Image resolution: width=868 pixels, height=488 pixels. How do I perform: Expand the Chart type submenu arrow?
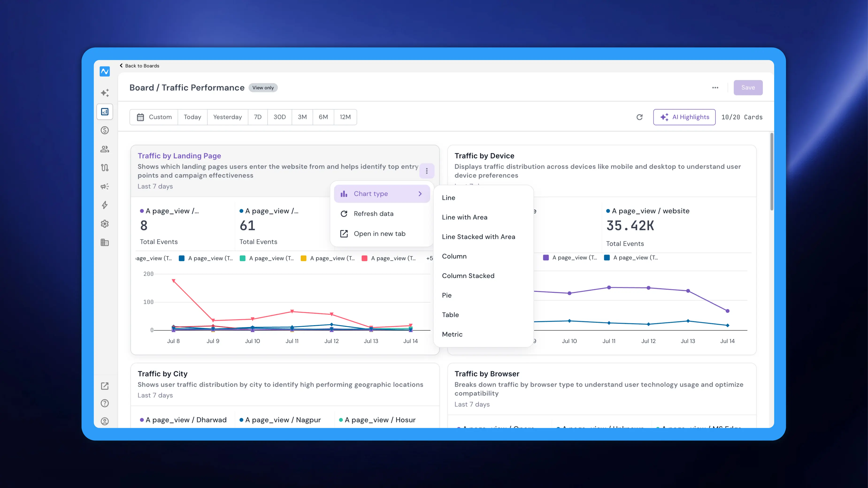[x=420, y=194]
